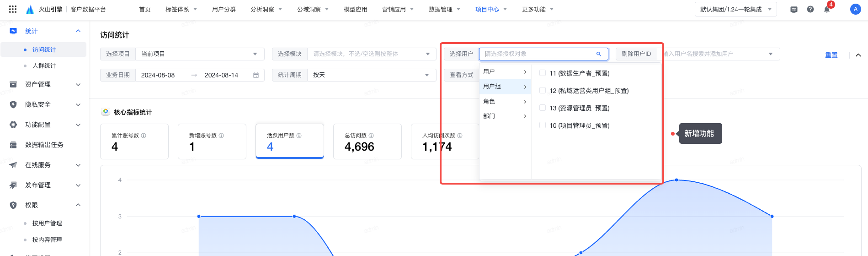Viewport: 868px width, 256px height.
Task: Expand the 资产管理 sidebar section
Action: click(78, 84)
